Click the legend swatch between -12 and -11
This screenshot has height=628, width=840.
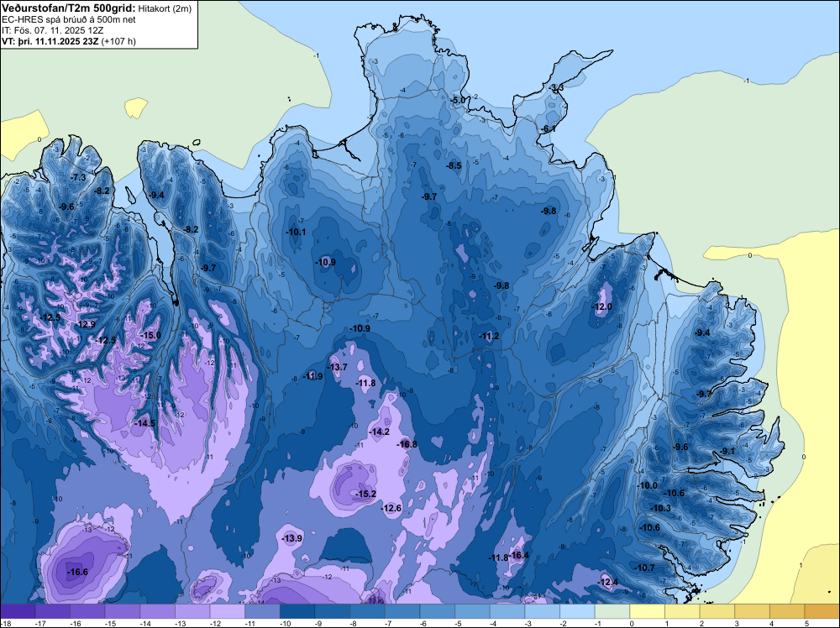[227, 611]
